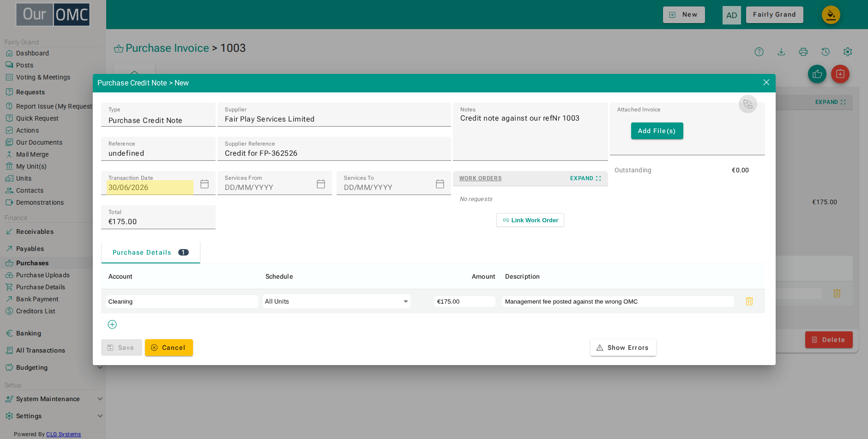Viewport: 868px width, 439px height.
Task: Open Creditors List in sidebar
Action: point(36,311)
